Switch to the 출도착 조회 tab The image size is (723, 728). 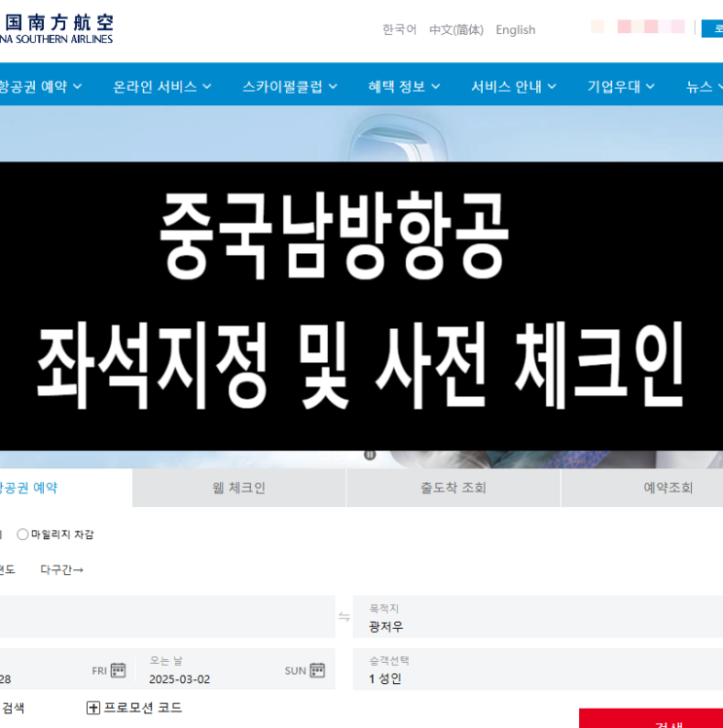(453, 488)
